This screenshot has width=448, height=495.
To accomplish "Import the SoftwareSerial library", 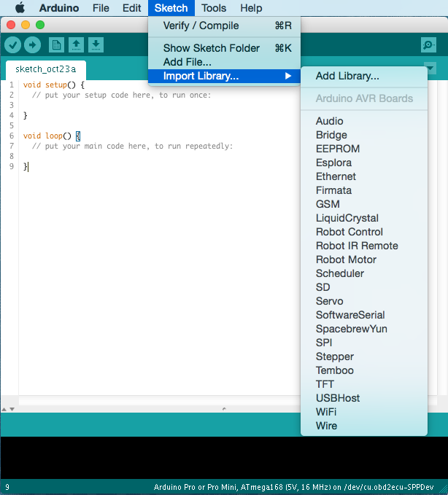I will [x=364, y=315].
